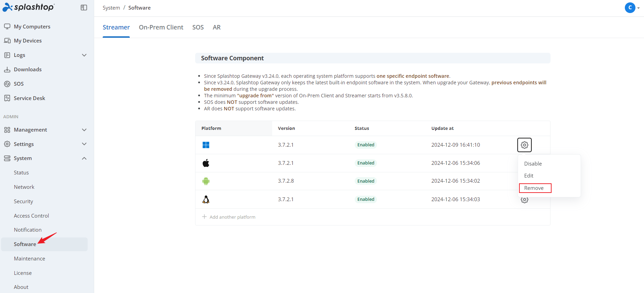The width and height of the screenshot is (644, 293).
Task: Click the System server icon
Action: tap(7, 158)
